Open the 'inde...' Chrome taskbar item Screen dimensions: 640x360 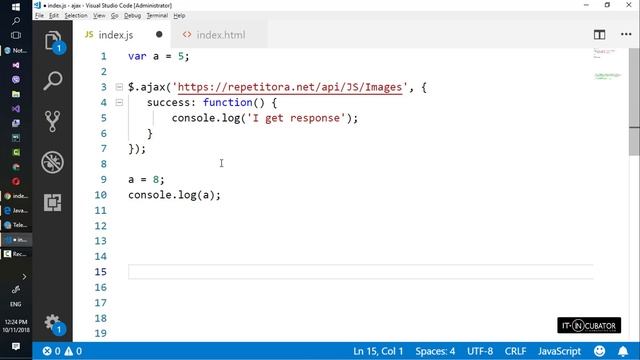(x=16, y=196)
